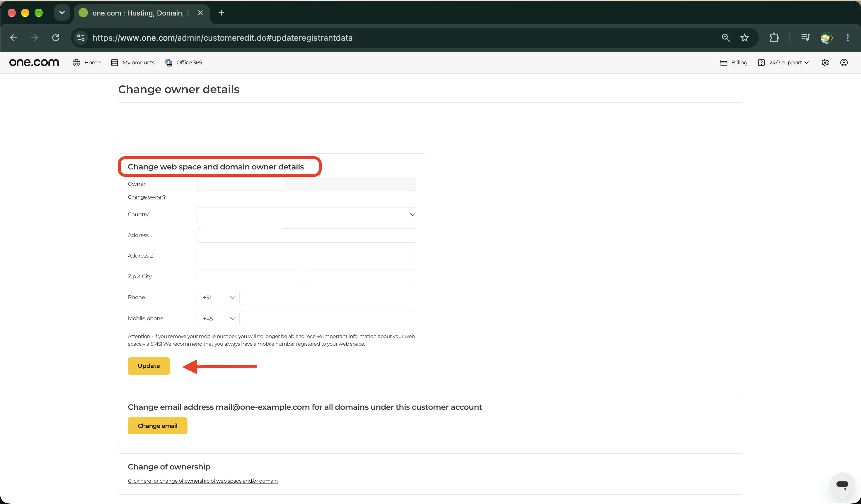Viewport: 861px width, 504px height.
Task: Click the Address input field
Action: pos(306,235)
